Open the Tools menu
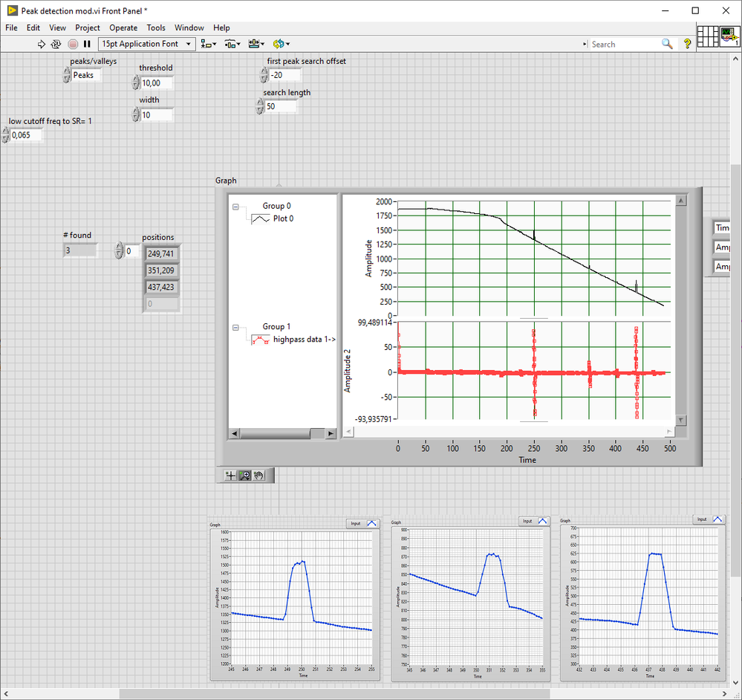The image size is (742, 700). pos(156,28)
